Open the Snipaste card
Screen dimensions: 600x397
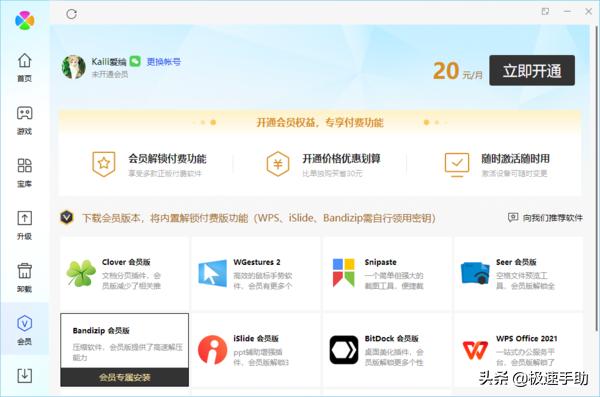click(x=387, y=274)
